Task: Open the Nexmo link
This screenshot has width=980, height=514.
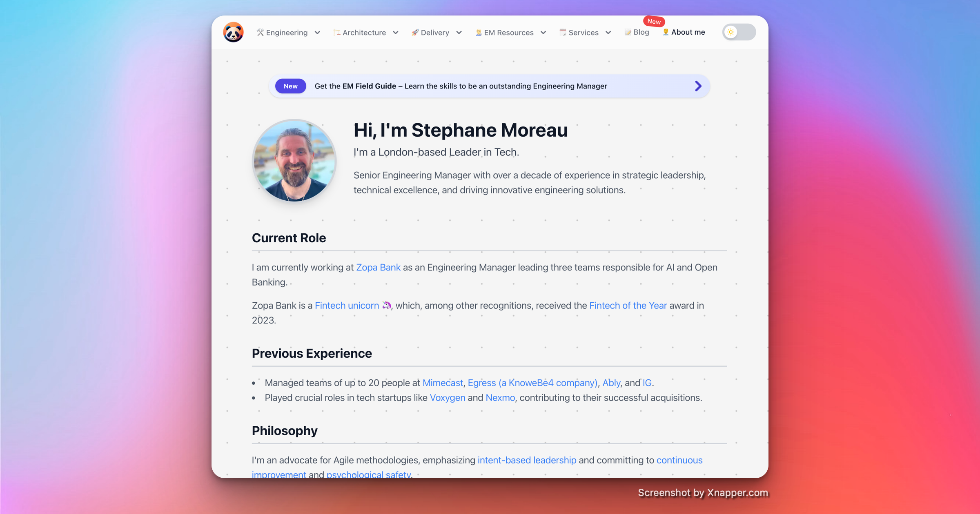Action: [500, 397]
